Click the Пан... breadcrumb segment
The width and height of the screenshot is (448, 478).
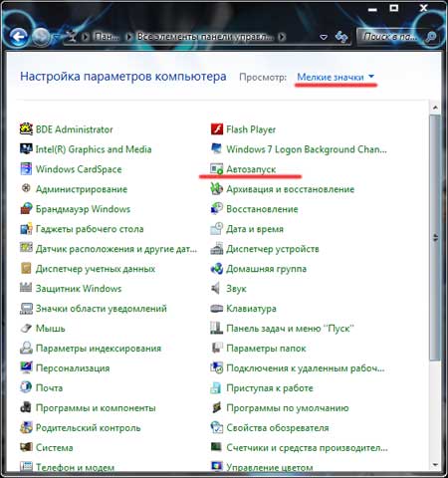click(x=107, y=36)
